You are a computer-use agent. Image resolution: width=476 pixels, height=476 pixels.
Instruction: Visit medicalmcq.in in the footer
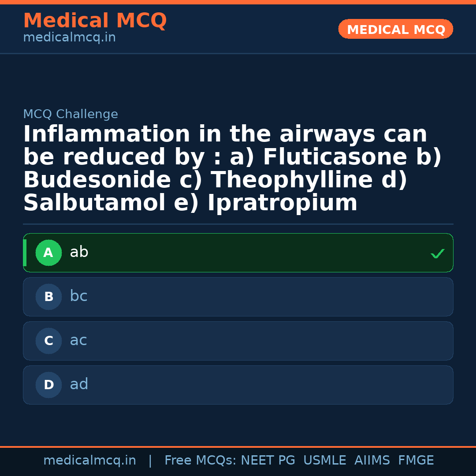90,460
